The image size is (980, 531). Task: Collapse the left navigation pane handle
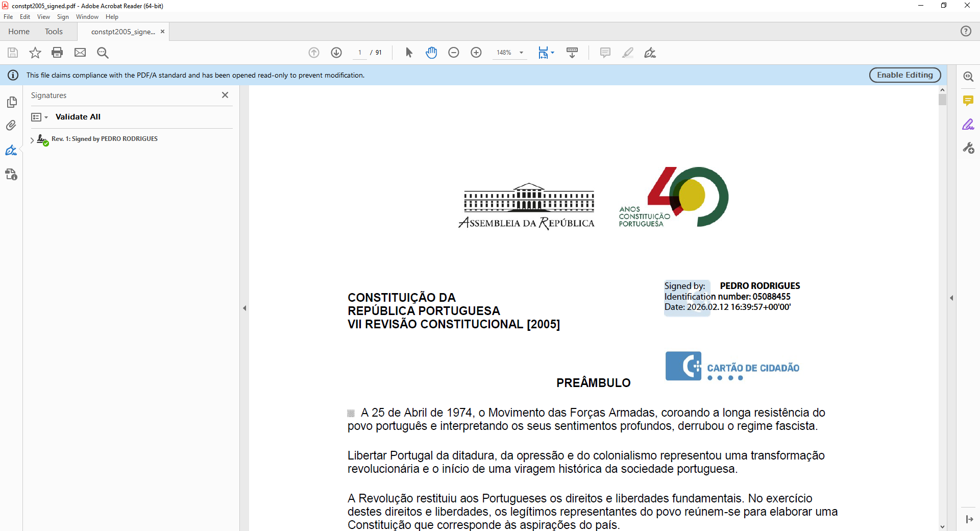(244, 308)
